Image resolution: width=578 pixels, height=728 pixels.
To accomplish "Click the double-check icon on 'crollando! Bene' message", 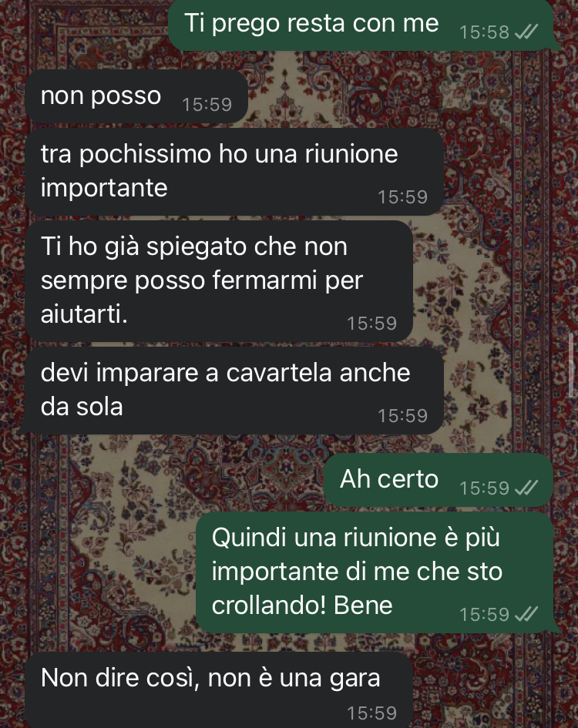I will click(x=526, y=614).
